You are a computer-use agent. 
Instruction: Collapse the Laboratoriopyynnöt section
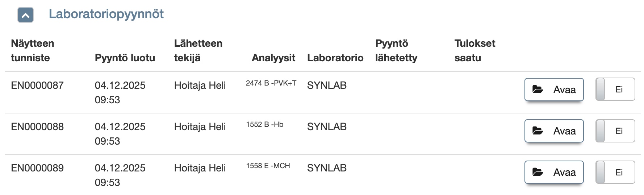pos(25,15)
